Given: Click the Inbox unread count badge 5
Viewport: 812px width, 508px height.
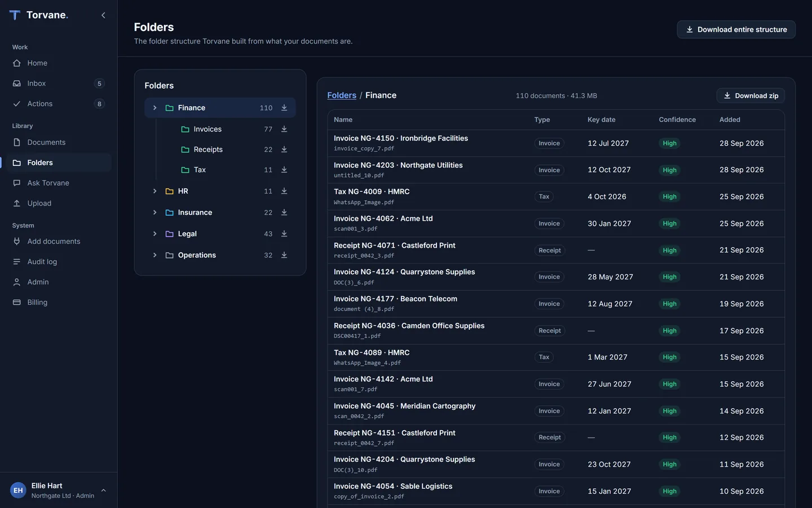Looking at the screenshot, I should (99, 84).
